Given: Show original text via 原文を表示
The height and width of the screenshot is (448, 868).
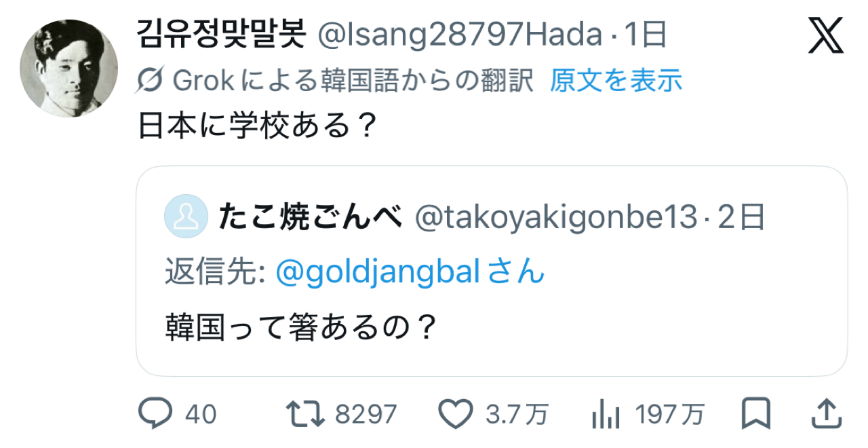Looking at the screenshot, I should (615, 81).
